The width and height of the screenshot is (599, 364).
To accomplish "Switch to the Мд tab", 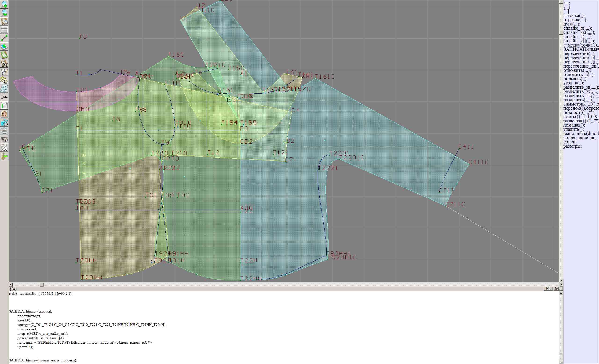I will pyautogui.click(x=558, y=288).
